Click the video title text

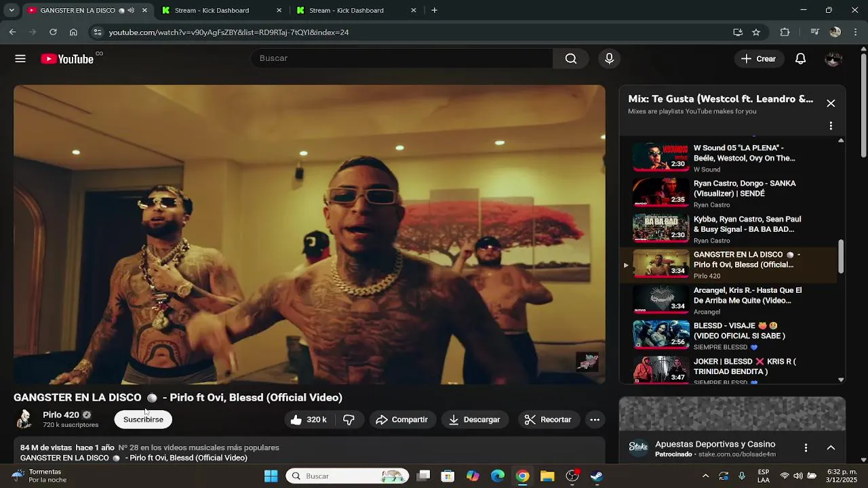pos(178,398)
